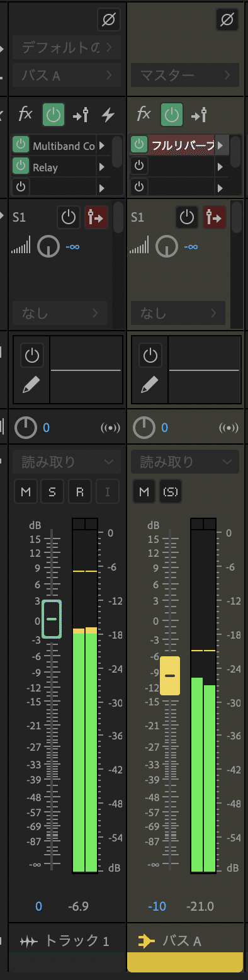Click the yellow bus icon beside バス A name

point(146,942)
